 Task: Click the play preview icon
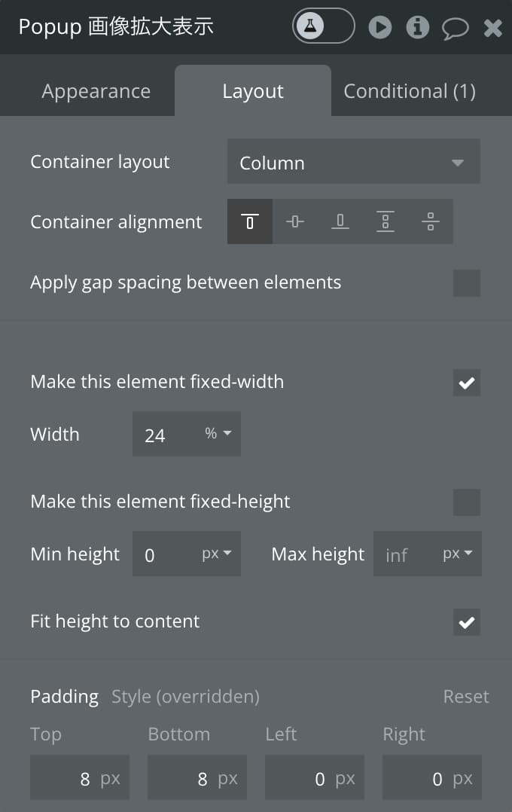coord(380,27)
